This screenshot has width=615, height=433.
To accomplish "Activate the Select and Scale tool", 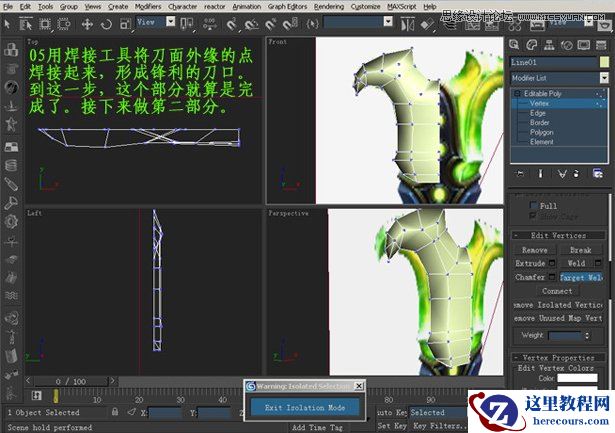I will 126,24.
